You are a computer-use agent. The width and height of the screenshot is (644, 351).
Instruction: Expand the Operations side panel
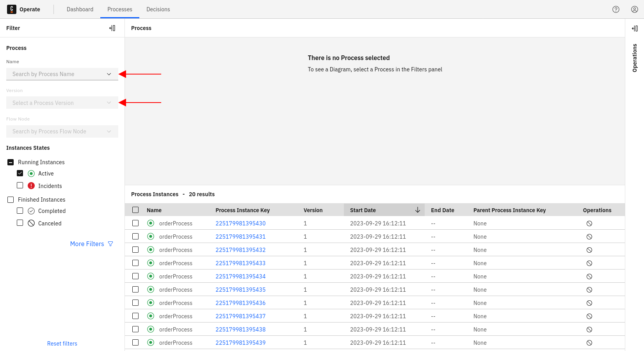[635, 28]
